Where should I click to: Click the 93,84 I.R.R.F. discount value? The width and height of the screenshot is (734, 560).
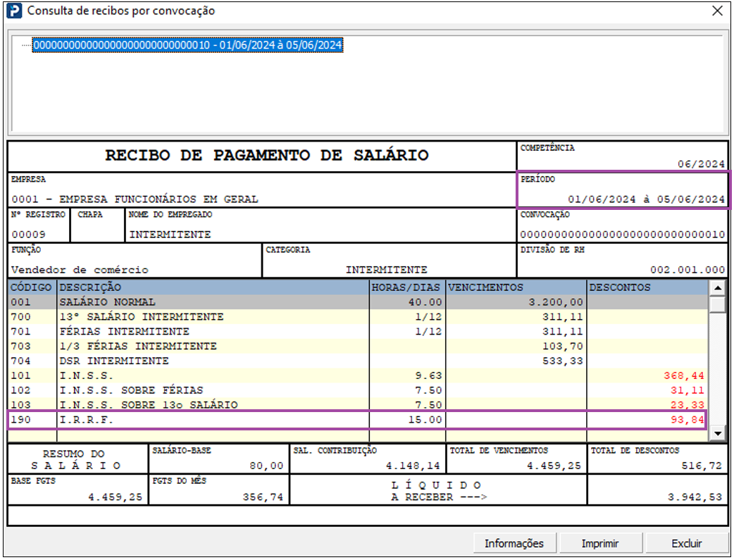pyautogui.click(x=688, y=420)
